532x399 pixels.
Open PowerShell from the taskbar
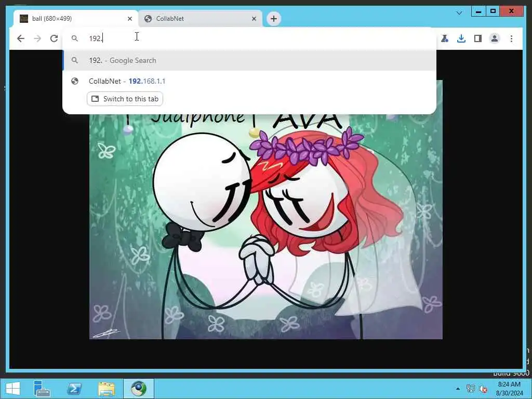click(74, 389)
